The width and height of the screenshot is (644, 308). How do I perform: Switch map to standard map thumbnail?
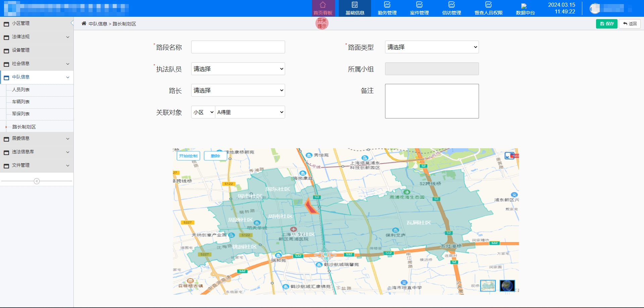pos(488,286)
